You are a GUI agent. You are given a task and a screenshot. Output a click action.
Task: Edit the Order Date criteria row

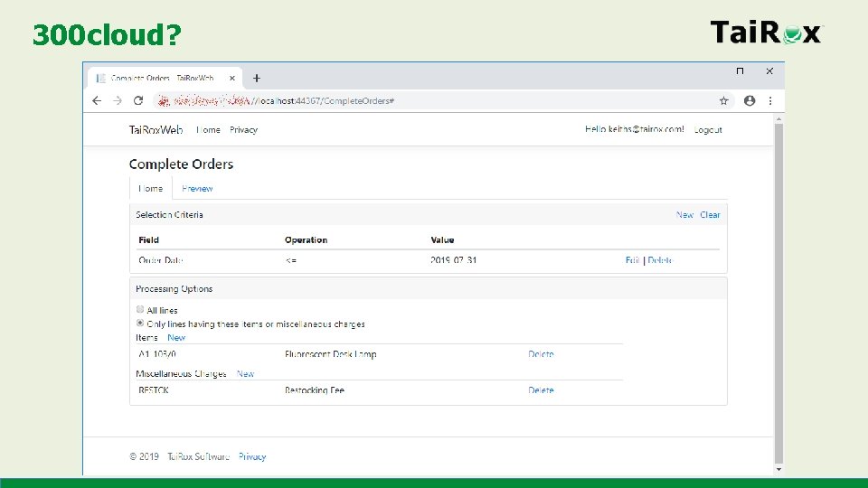[x=632, y=260]
